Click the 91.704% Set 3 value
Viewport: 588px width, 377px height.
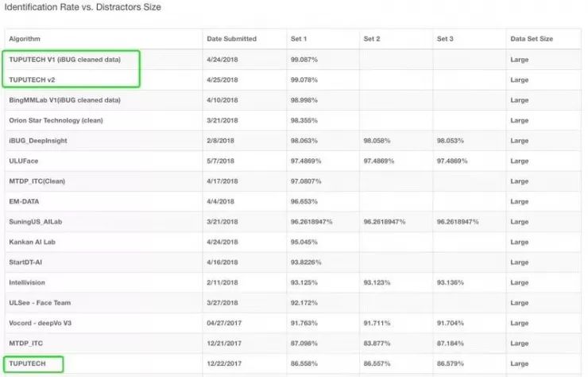[451, 323]
